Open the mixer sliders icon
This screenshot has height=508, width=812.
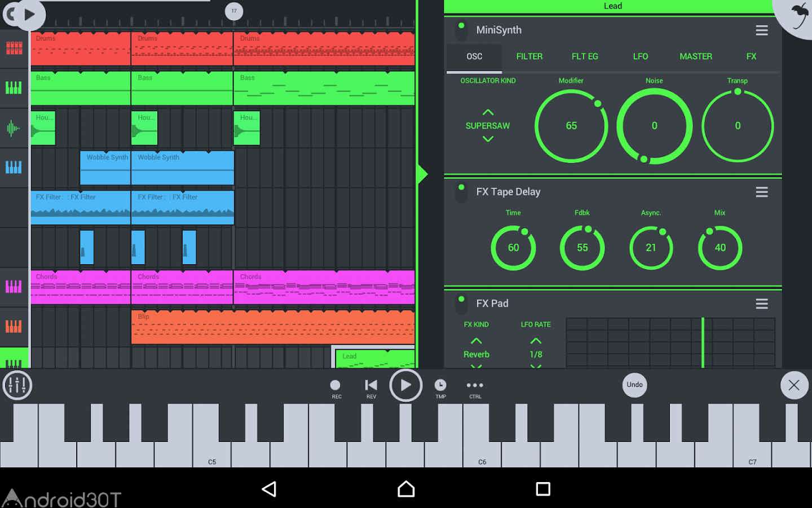17,386
